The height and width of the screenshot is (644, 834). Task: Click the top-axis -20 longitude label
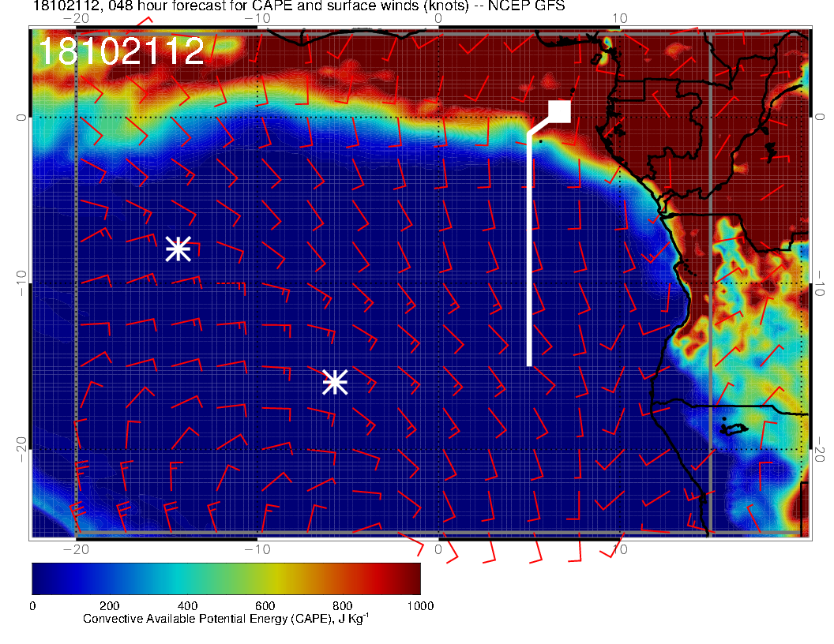pos(75,18)
